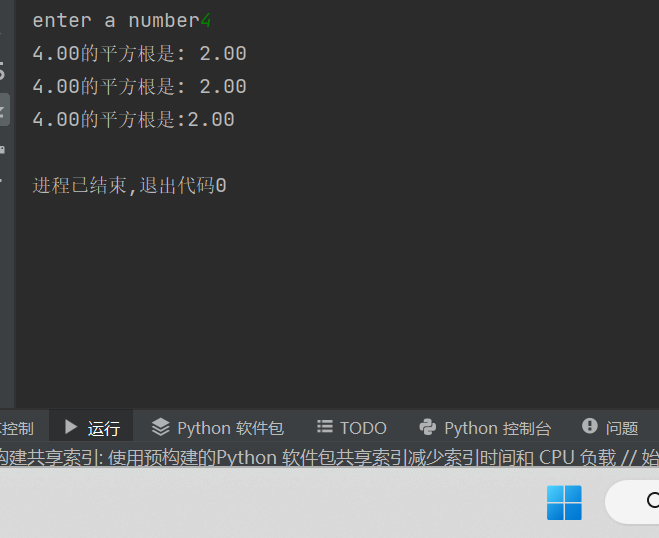Click the layers icon for Python 软件包

click(160, 427)
